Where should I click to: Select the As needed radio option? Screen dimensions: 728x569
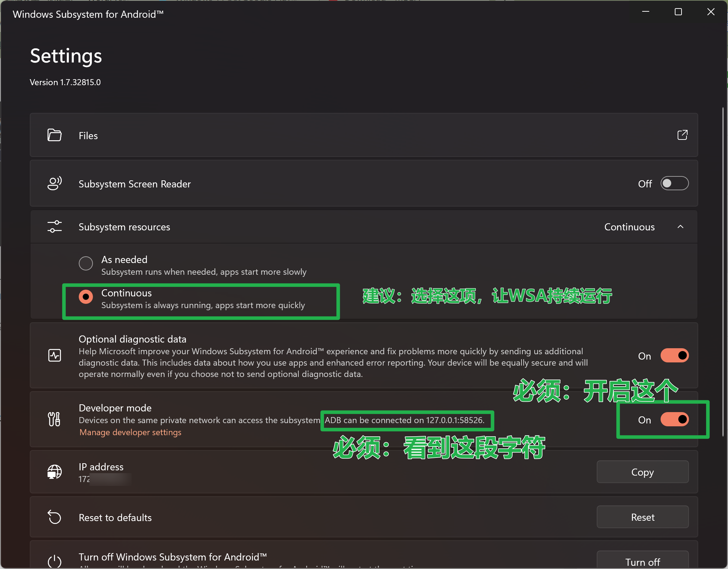[x=86, y=263]
